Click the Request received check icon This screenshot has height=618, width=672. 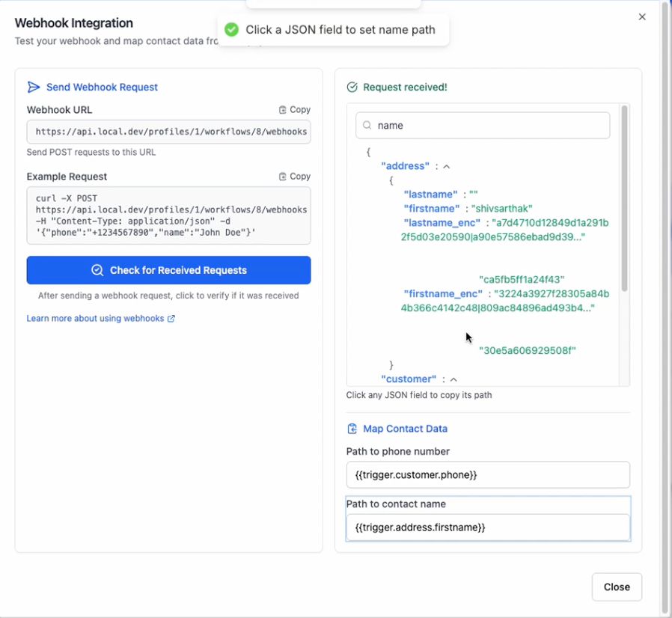[352, 87]
